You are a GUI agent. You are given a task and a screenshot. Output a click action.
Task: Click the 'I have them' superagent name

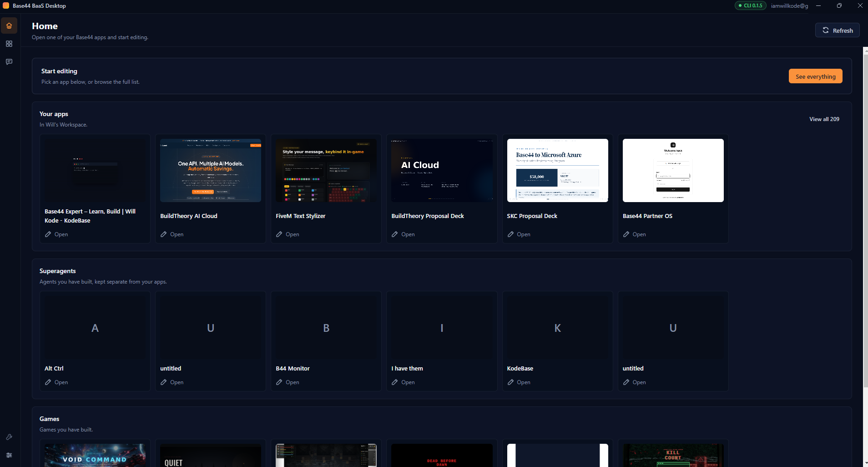pos(407,368)
